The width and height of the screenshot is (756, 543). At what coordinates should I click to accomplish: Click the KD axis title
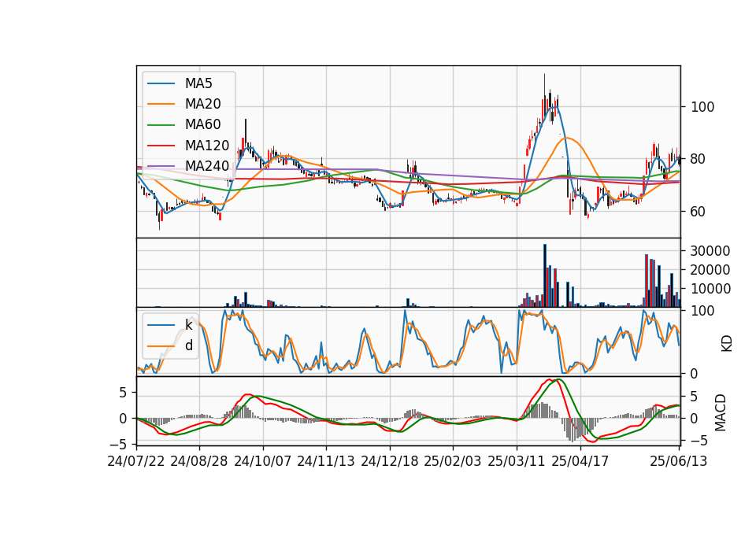pyautogui.click(x=726, y=344)
